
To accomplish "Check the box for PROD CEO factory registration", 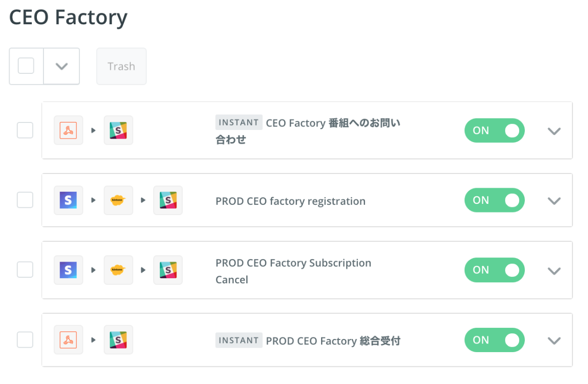I will (25, 200).
